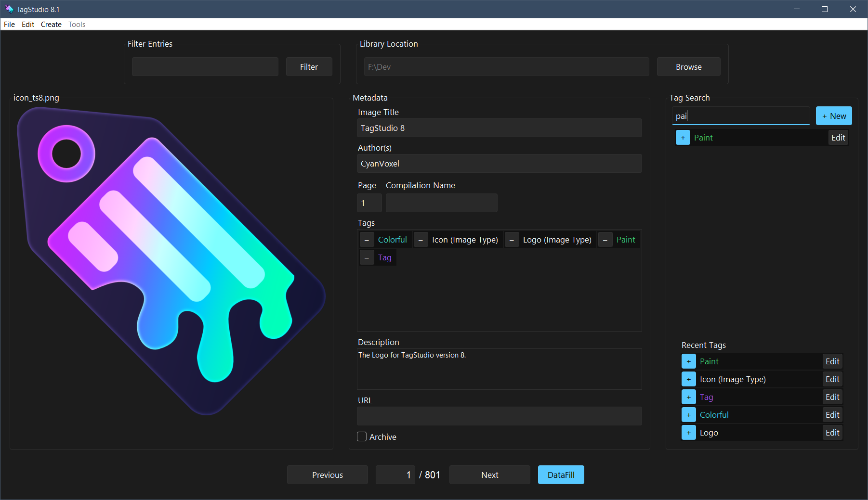Click the TagStudio app icon in title bar
The width and height of the screenshot is (868, 500).
(x=9, y=9)
